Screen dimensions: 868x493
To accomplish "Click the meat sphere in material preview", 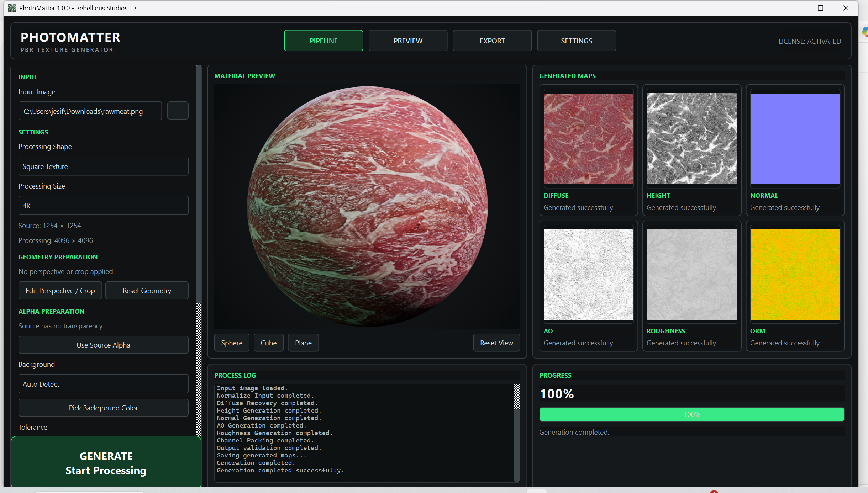I will coord(367,206).
